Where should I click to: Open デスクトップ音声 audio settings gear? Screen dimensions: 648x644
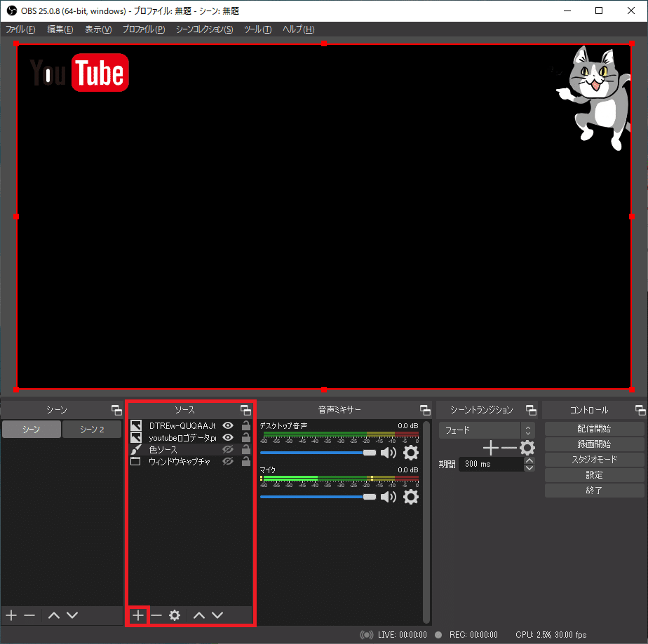coord(410,453)
